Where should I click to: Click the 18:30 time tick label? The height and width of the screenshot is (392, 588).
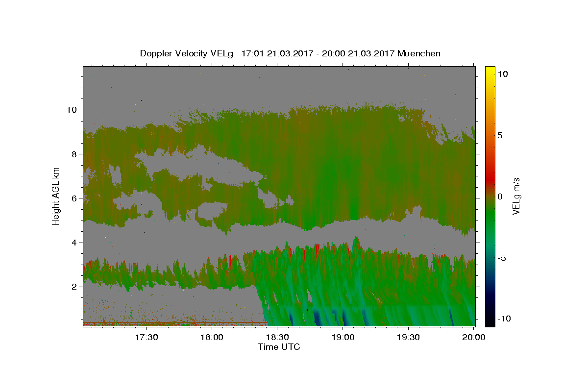(277, 337)
